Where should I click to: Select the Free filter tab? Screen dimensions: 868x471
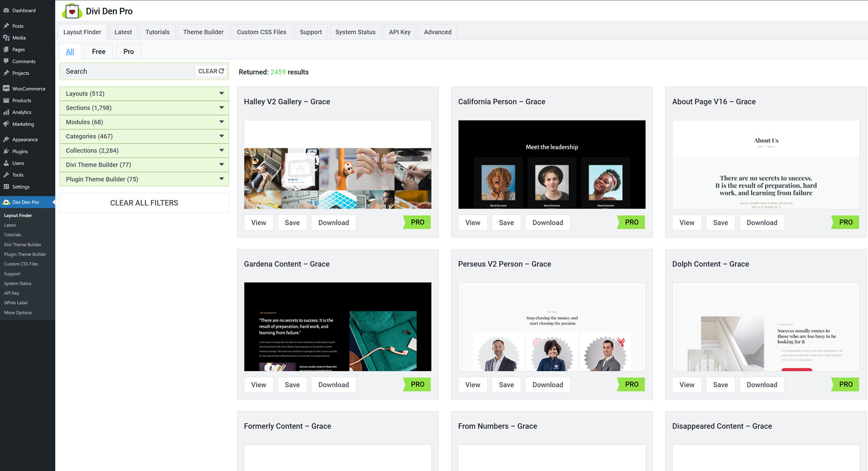coord(98,51)
